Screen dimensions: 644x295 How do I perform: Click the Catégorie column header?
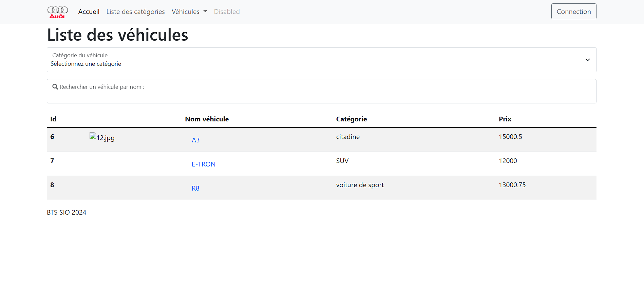pyautogui.click(x=352, y=119)
